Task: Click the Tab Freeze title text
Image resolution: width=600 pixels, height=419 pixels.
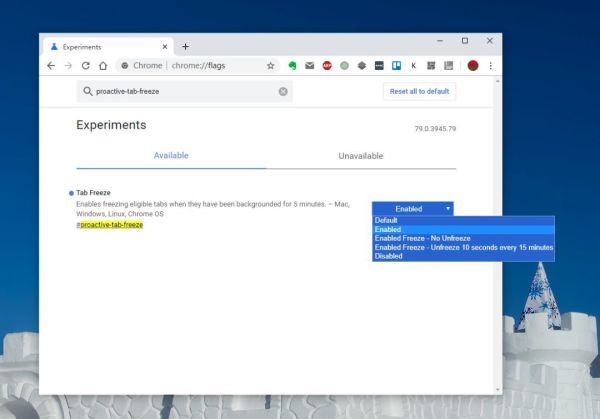Action: coord(93,192)
